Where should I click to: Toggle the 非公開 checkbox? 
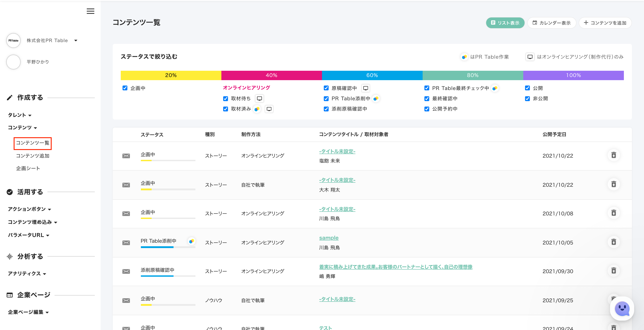[527, 99]
